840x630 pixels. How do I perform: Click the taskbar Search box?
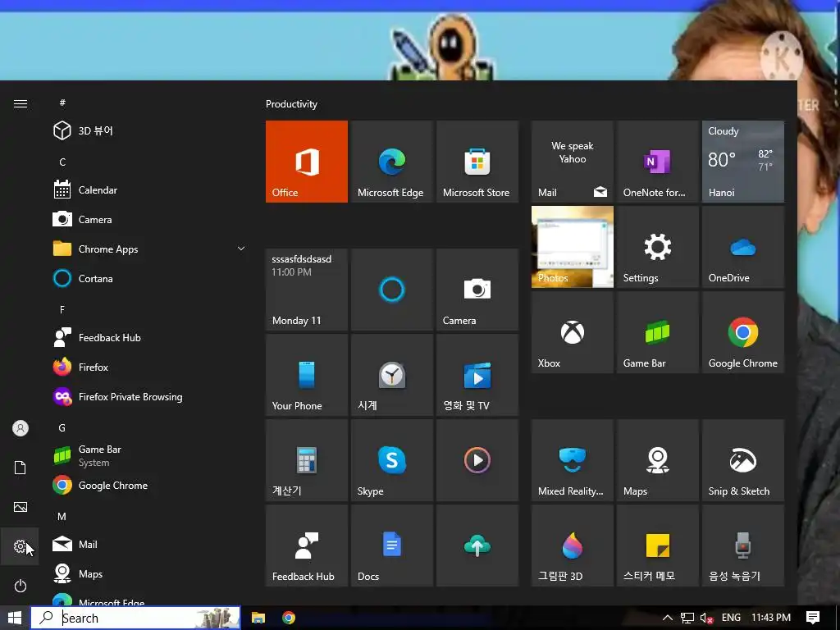coord(135,618)
